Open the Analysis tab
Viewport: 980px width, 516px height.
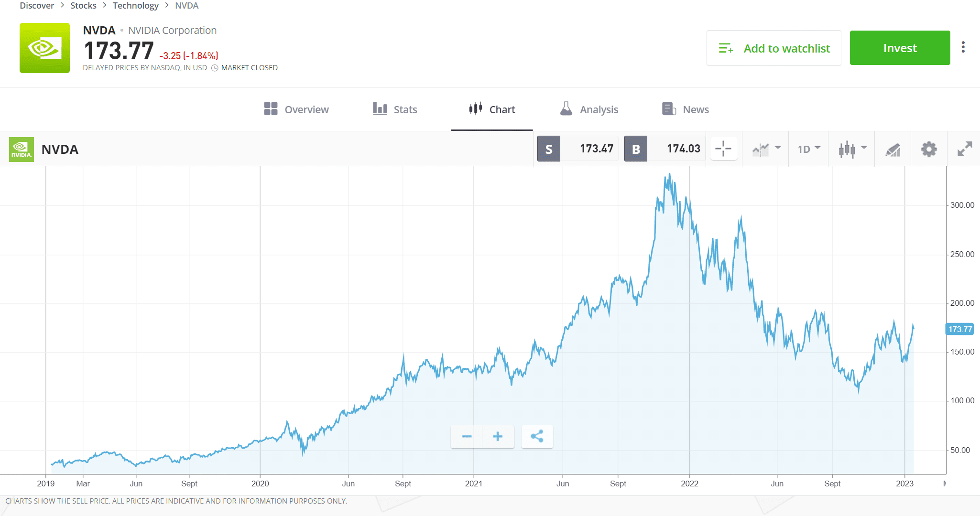589,109
